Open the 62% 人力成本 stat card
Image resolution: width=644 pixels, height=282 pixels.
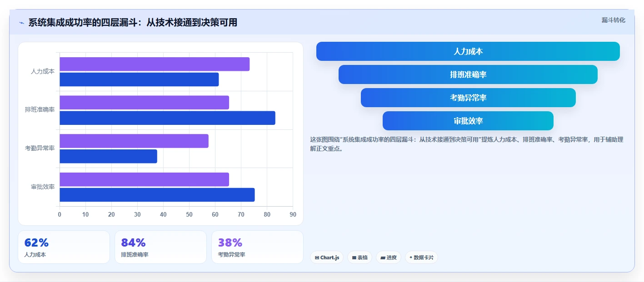[x=64, y=247]
